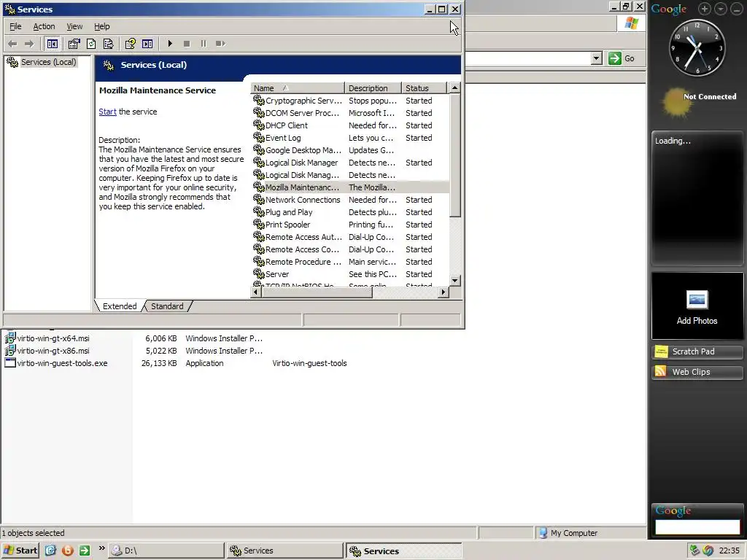Image resolution: width=747 pixels, height=560 pixels.
Task: Click the Forward arrow in Services toolbar
Action: [29, 44]
